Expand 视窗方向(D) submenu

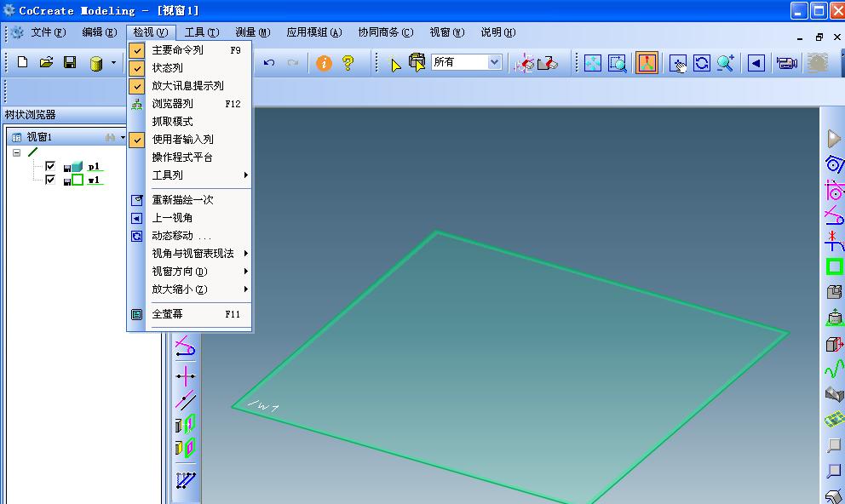click(x=190, y=271)
